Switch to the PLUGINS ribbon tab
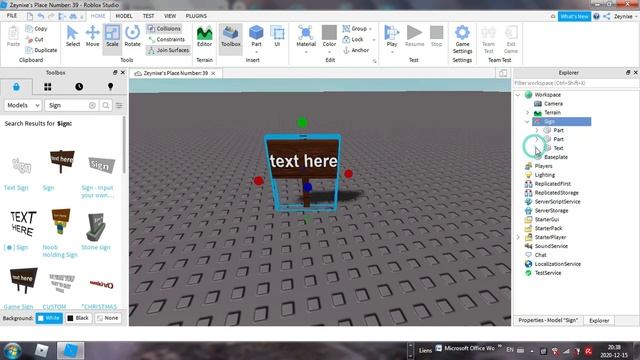640x360 pixels. 196,16
